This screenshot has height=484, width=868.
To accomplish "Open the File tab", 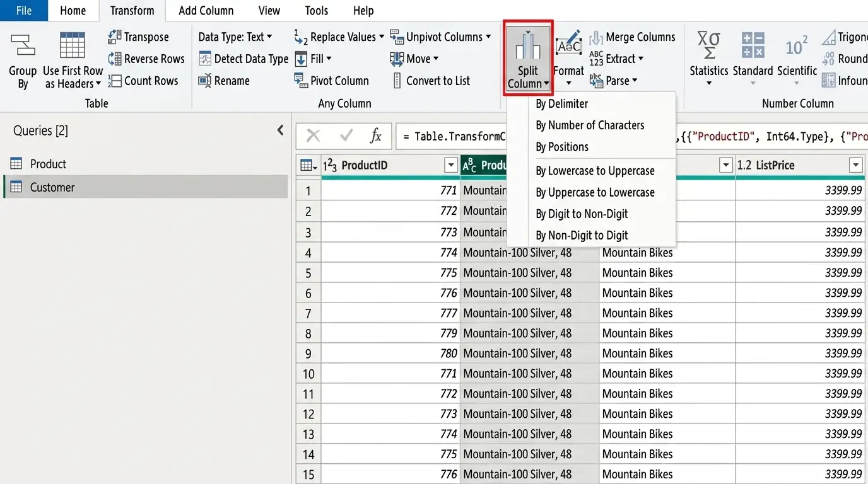I will 24,11.
